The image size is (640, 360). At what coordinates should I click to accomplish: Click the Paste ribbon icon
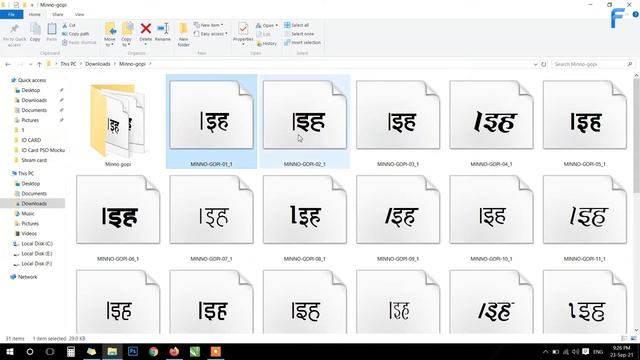[x=51, y=32]
